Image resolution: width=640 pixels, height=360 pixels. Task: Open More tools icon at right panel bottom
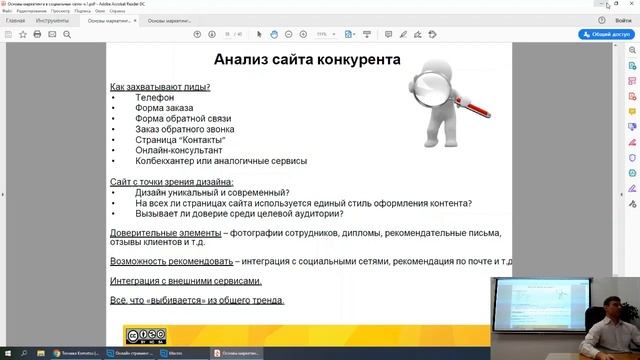(x=632, y=204)
